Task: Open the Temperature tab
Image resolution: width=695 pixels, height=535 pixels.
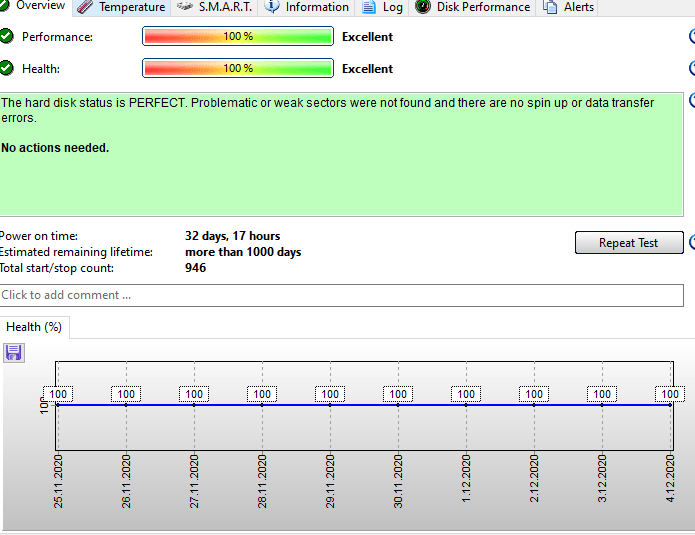Action: pos(121,8)
